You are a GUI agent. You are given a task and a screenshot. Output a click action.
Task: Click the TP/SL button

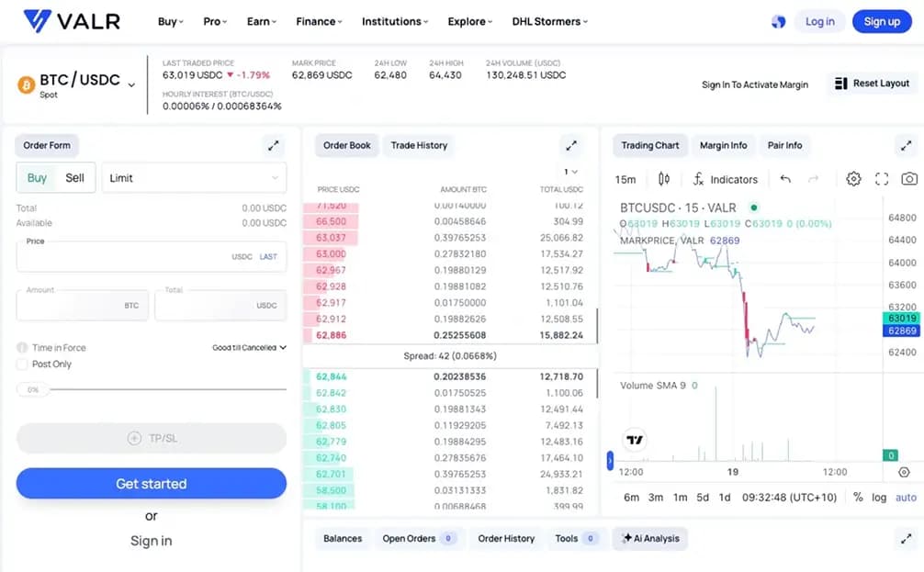coord(152,438)
